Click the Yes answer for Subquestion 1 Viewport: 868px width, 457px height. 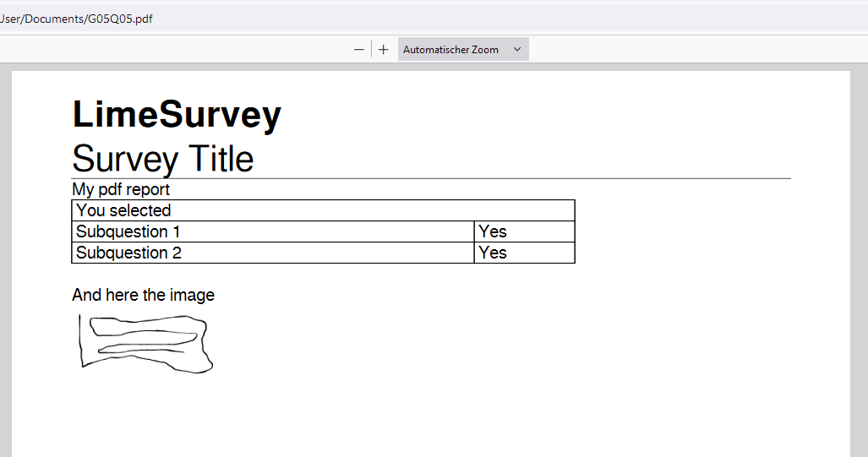pyautogui.click(x=524, y=231)
